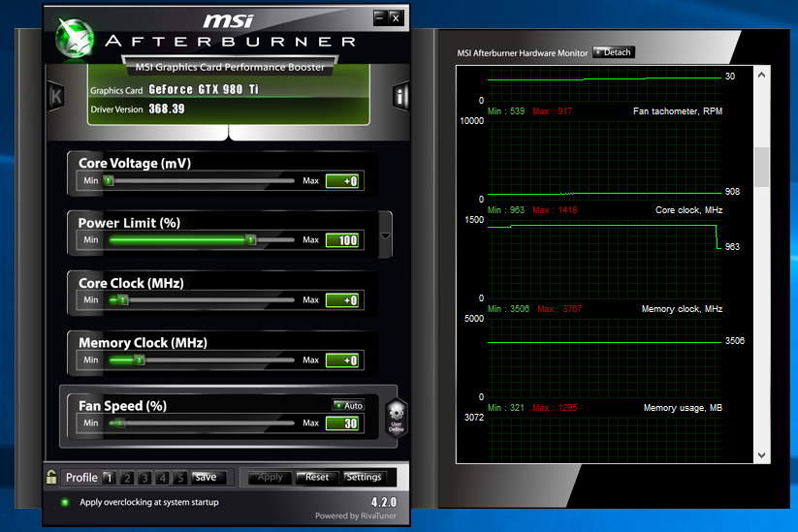Show card info via the i button
Viewport: 798px width, 532px height.
(x=401, y=96)
